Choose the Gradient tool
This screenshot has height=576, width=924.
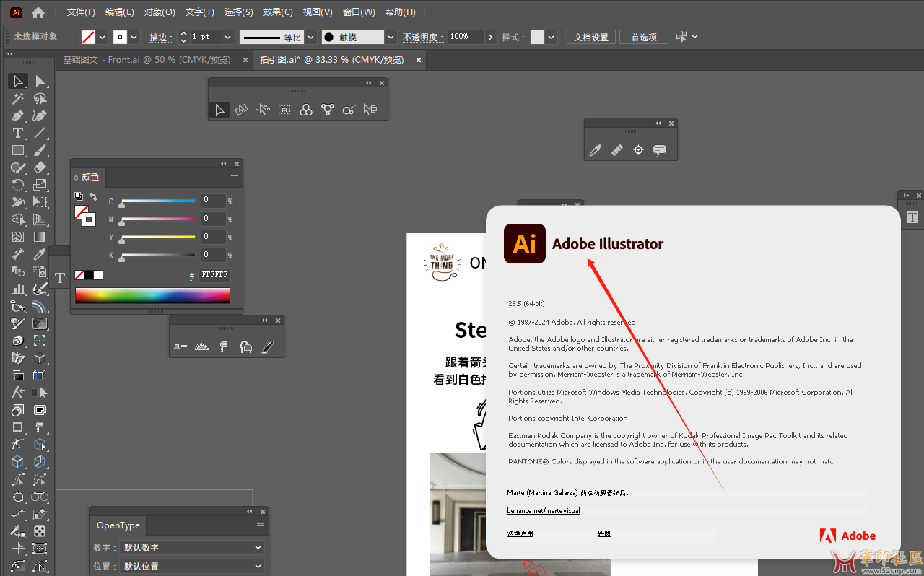(x=40, y=237)
